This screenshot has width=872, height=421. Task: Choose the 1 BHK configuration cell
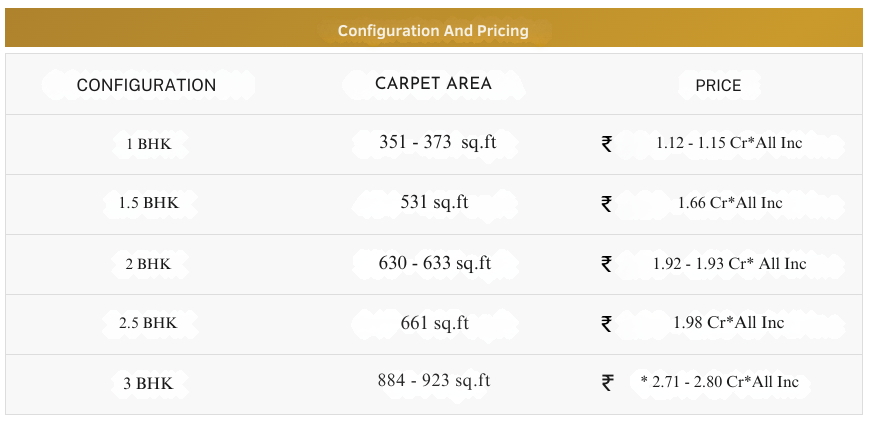148,144
